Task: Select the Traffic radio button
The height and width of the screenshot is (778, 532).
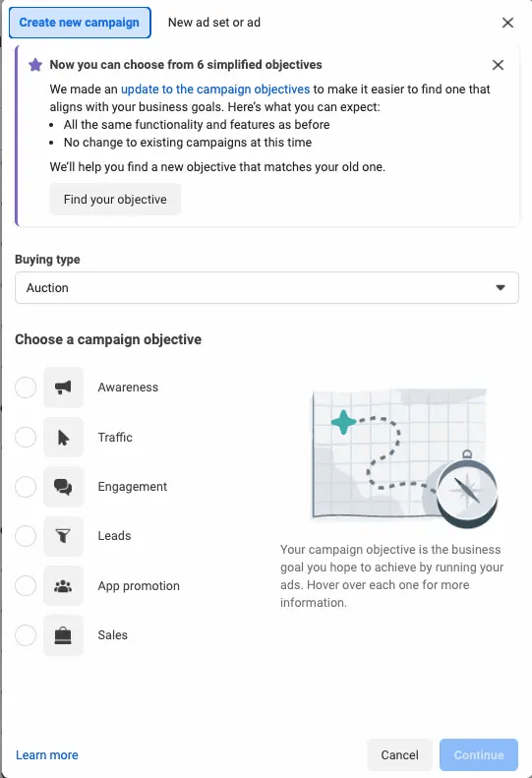Action: click(26, 437)
